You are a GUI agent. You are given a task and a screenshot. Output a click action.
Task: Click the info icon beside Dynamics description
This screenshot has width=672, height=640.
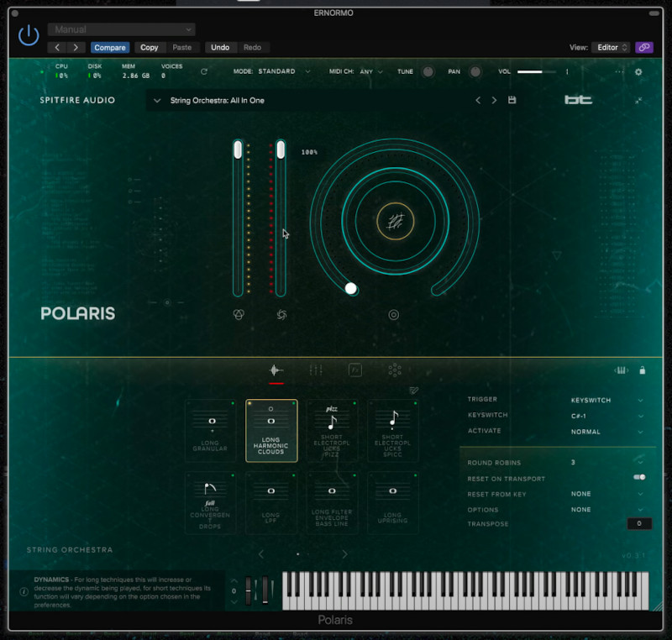coord(24,592)
